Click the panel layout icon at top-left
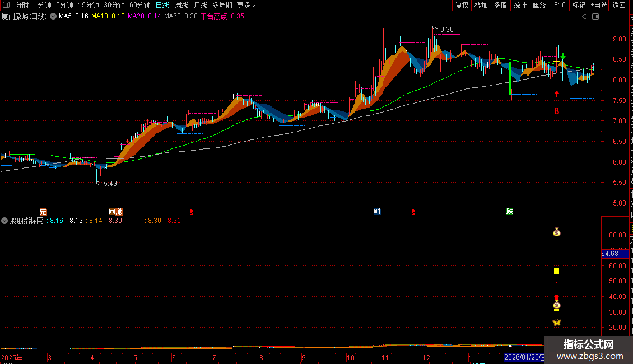The height and width of the screenshot is (364, 633). [x=6, y=5]
